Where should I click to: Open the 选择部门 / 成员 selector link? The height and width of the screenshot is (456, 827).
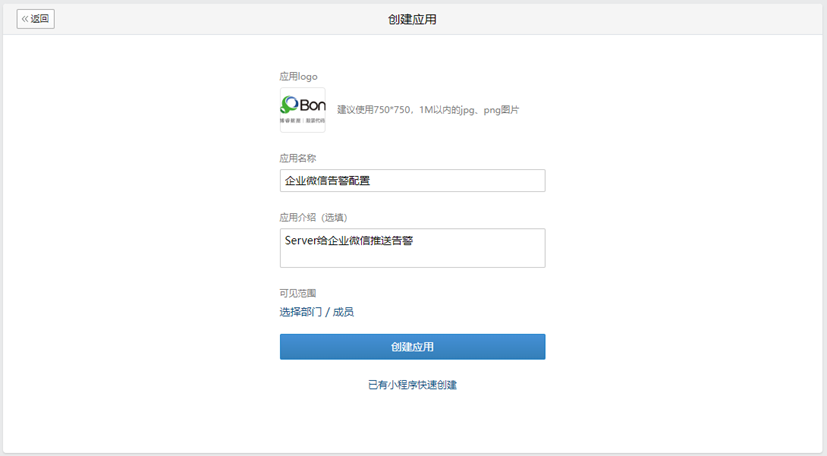click(x=316, y=312)
